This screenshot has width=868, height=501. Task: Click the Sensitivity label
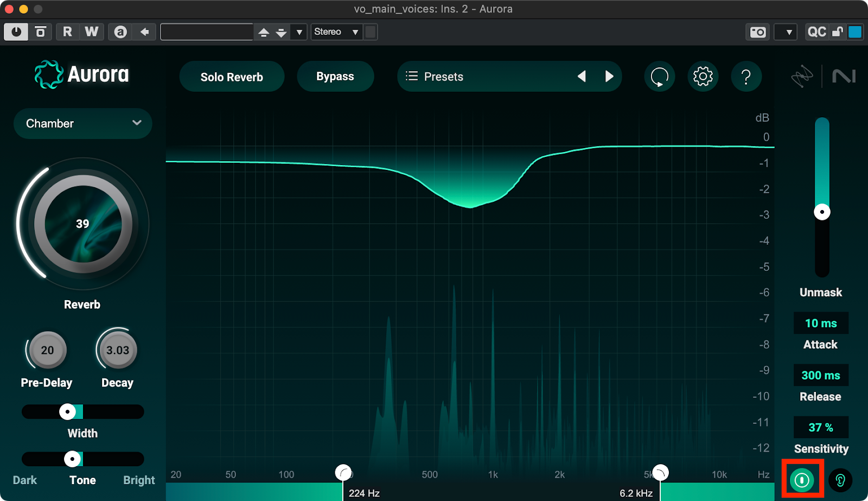coord(821,449)
